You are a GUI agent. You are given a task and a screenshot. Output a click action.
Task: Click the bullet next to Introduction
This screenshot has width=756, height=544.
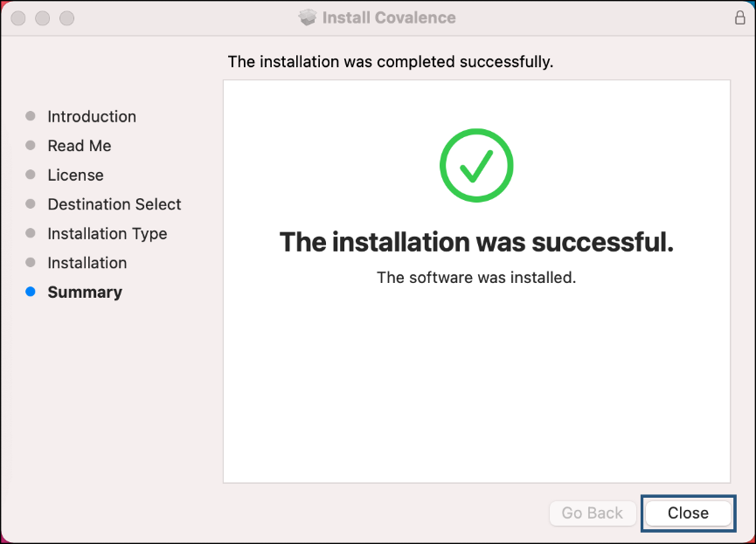click(31, 116)
